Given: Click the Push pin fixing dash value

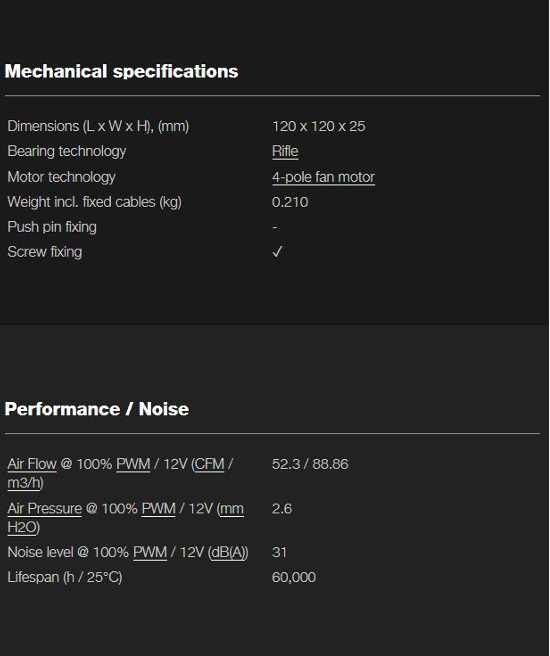Looking at the screenshot, I should pos(275,227).
